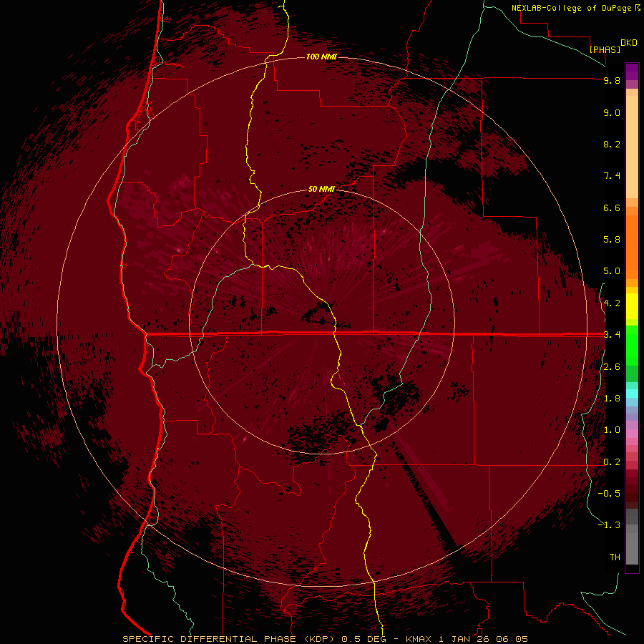Click the 0.5 DEG elevation text in caption
644x644 pixels.
(363, 639)
